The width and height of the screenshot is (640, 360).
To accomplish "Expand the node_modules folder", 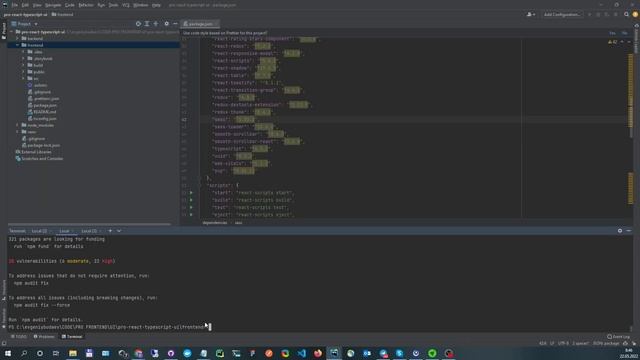I will (x=18, y=125).
